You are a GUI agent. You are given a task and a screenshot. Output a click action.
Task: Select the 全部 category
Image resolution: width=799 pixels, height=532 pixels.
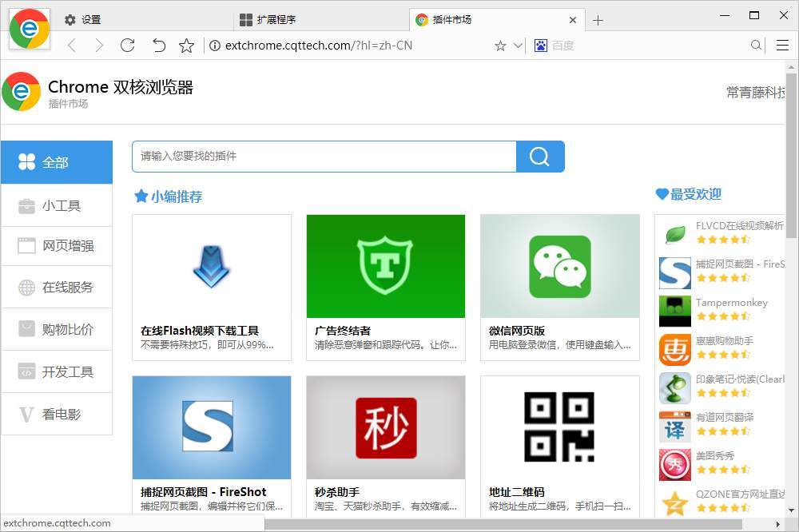pos(57,162)
